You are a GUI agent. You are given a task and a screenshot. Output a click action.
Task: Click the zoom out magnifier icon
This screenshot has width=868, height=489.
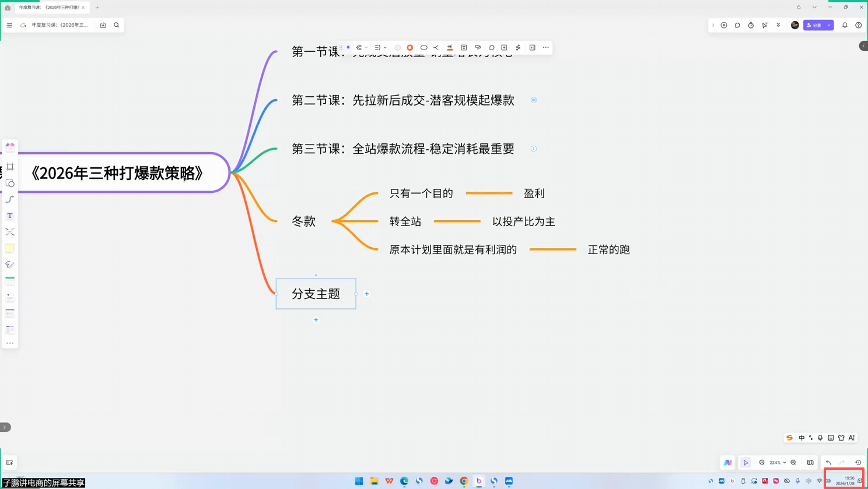click(762, 463)
